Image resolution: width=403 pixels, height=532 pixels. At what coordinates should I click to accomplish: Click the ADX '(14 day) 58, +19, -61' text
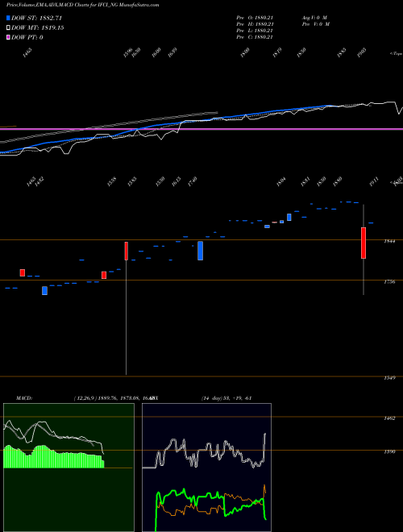(x=226, y=397)
